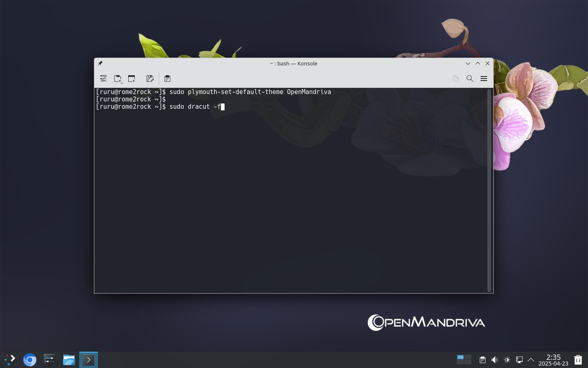Select the Konsole task in the taskbar
The height and width of the screenshot is (368, 588).
tap(89, 360)
